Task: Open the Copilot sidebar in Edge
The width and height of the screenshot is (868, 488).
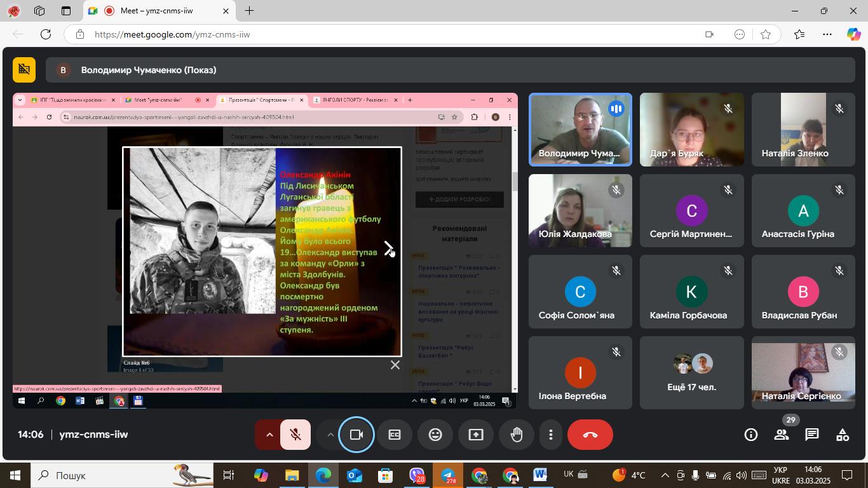Action: [854, 34]
